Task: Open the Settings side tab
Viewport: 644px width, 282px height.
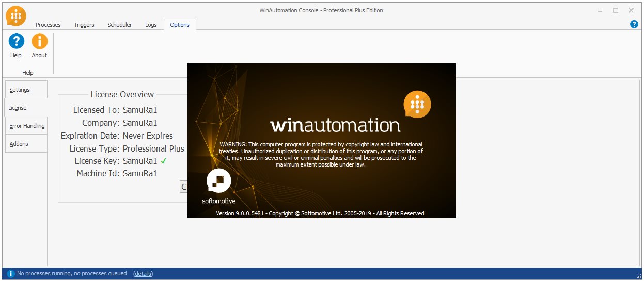Action: (x=26, y=90)
